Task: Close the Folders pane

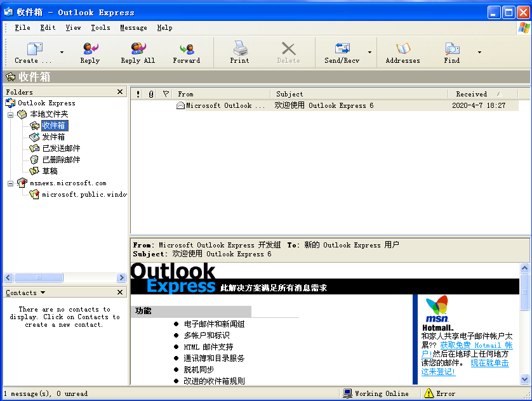Action: [x=120, y=92]
